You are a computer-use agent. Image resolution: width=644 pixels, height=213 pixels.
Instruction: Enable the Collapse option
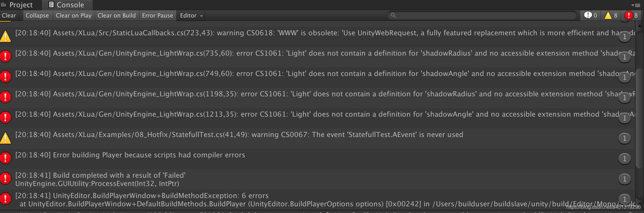(37, 15)
